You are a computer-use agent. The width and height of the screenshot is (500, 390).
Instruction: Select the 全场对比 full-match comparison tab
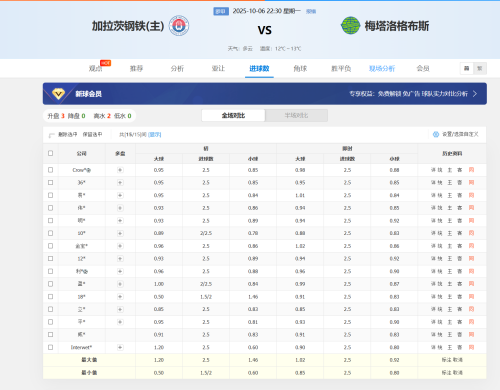[x=233, y=115]
